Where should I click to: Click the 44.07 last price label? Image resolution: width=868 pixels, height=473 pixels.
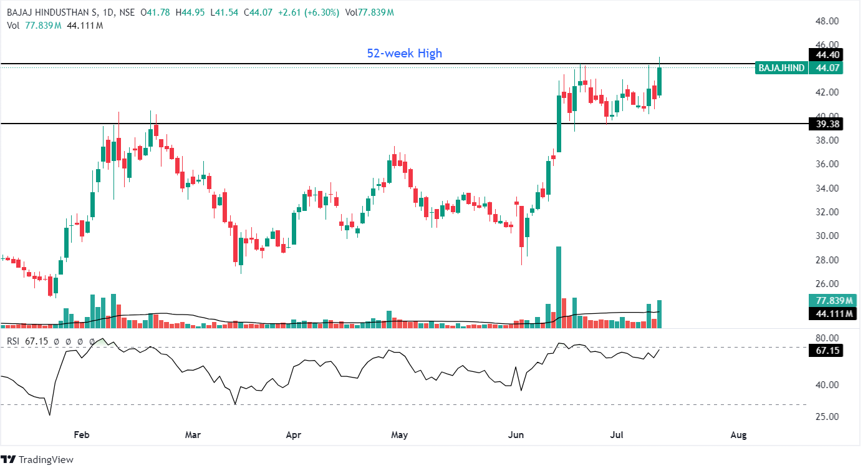[825, 68]
